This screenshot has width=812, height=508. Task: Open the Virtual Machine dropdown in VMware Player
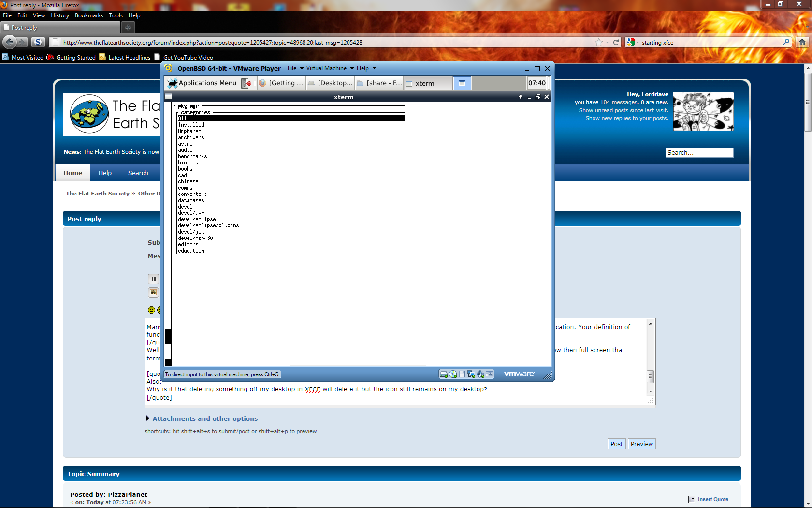(330, 68)
